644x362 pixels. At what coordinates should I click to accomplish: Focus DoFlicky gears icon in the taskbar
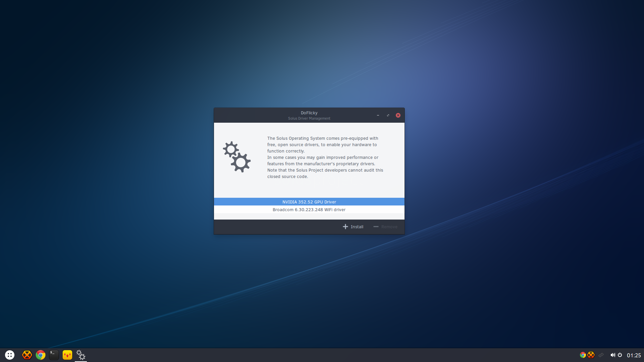point(81,355)
